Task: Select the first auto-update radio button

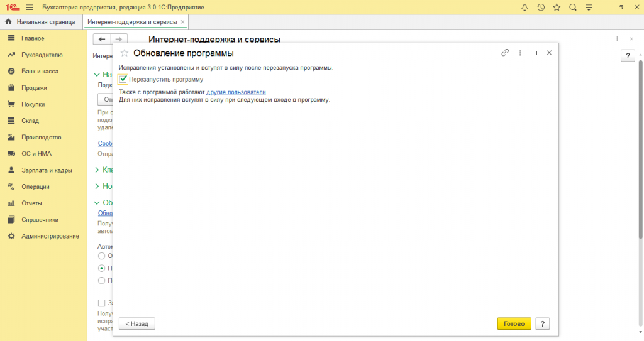Action: 101,256
